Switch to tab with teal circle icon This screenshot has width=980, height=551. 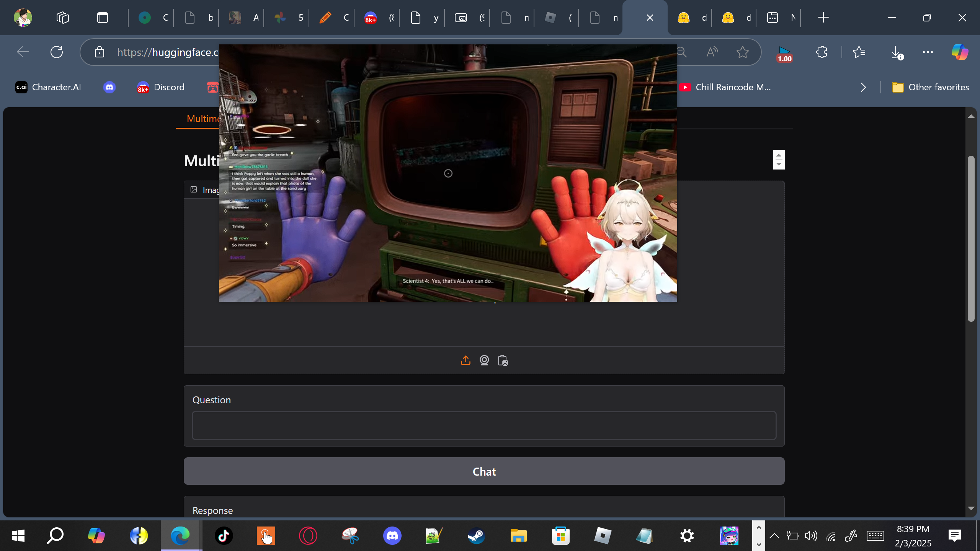[151, 18]
